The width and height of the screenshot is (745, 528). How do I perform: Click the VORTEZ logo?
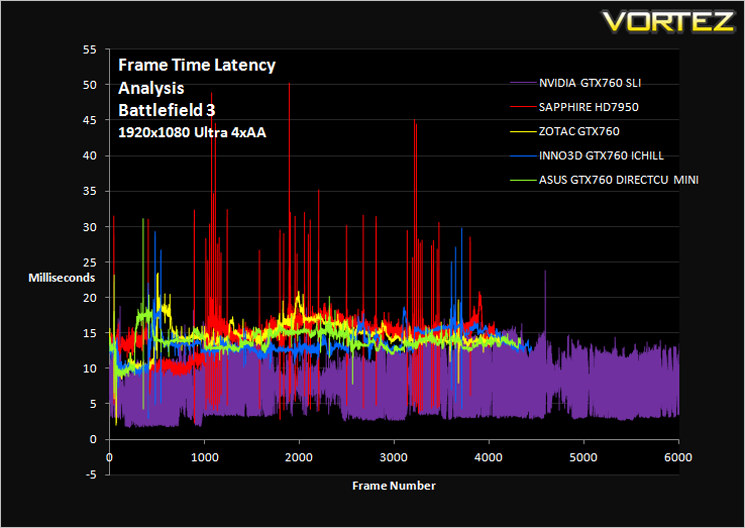coord(668,22)
